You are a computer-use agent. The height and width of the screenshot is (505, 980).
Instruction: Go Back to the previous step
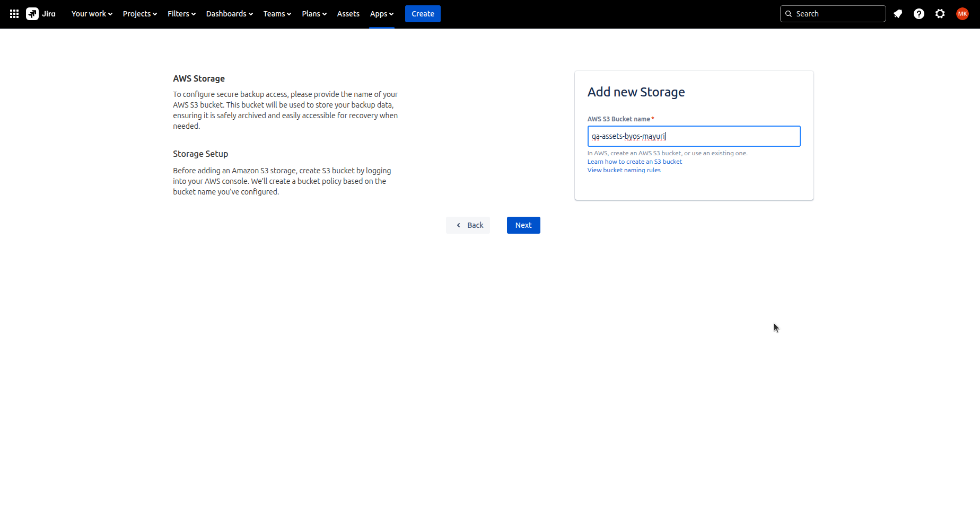tap(468, 225)
